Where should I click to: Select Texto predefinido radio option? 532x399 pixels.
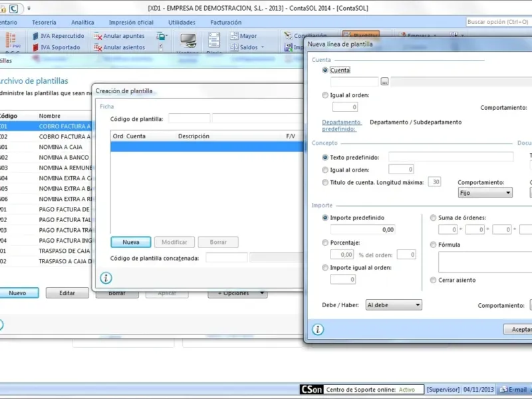(325, 158)
